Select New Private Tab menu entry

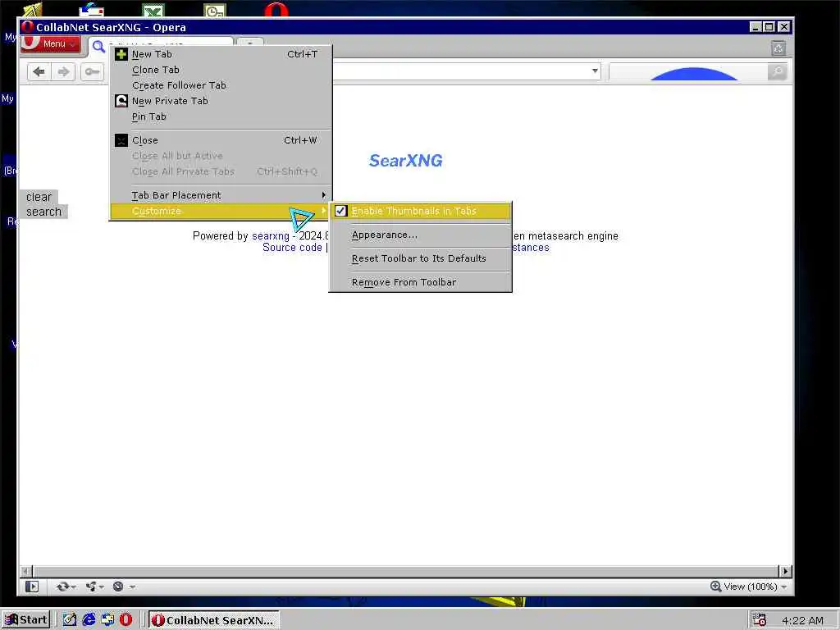pyautogui.click(x=221, y=101)
